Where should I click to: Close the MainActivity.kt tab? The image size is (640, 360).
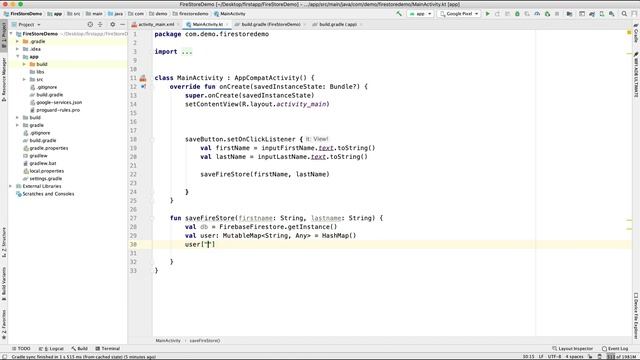[x=227, y=24]
